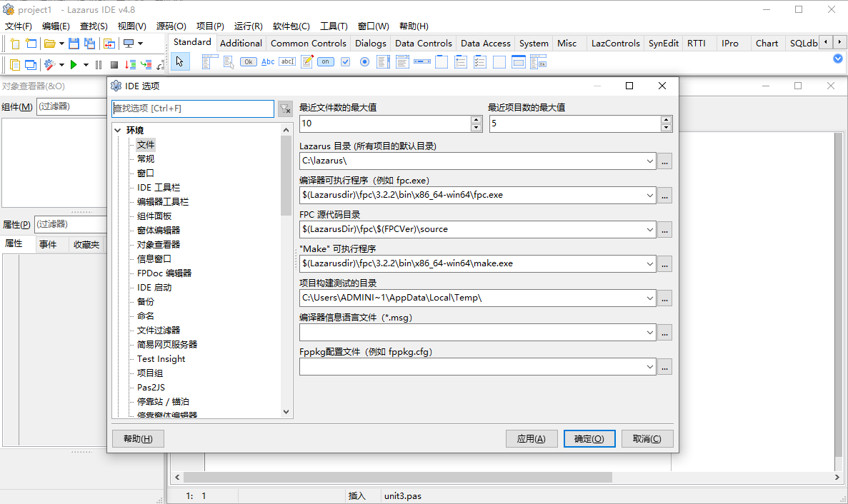Pick the TMemo pencil component icon
The height and width of the screenshot is (504, 848).
[x=307, y=62]
